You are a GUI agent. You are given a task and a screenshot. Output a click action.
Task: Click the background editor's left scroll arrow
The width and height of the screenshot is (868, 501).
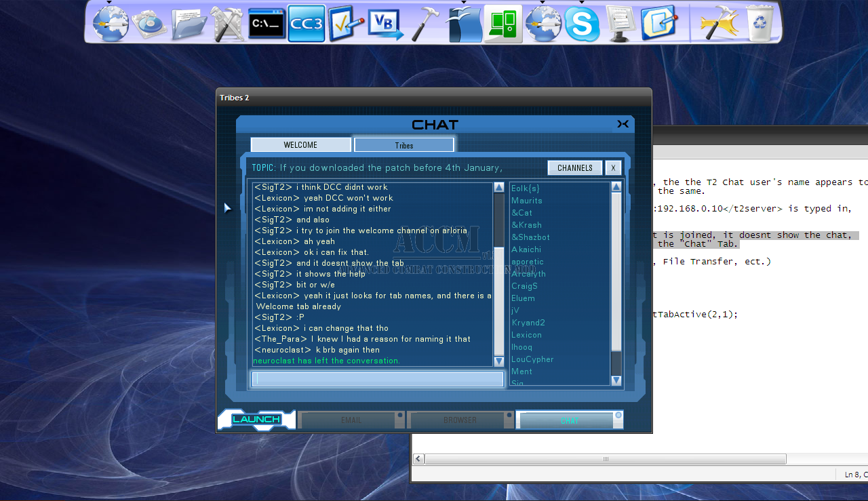click(x=419, y=459)
